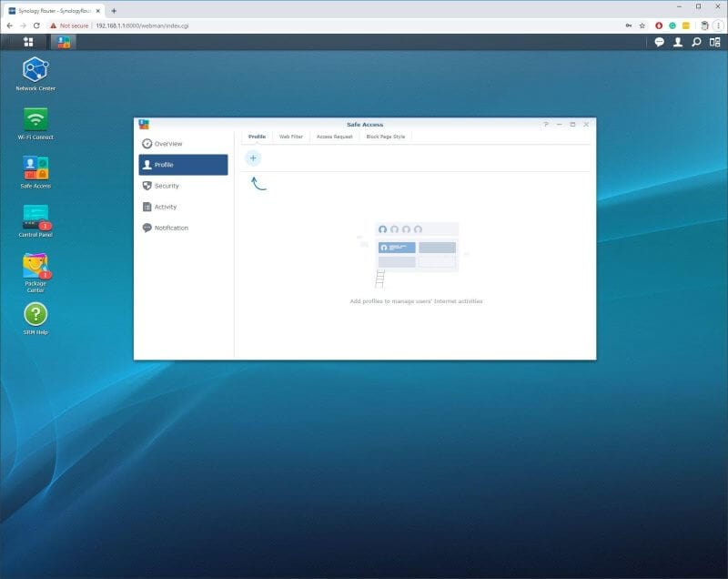Launch Wi-Fi Connect from the desktop
The width and height of the screenshot is (728, 579).
click(x=35, y=118)
